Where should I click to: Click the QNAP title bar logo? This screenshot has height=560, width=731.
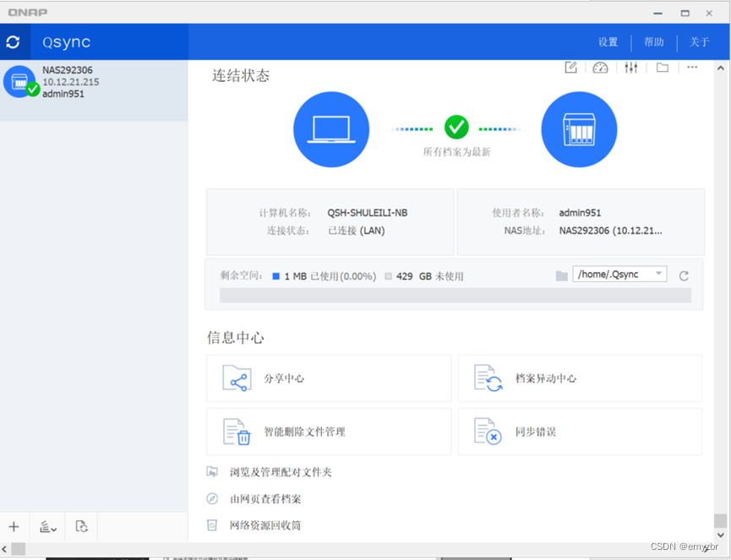click(28, 12)
